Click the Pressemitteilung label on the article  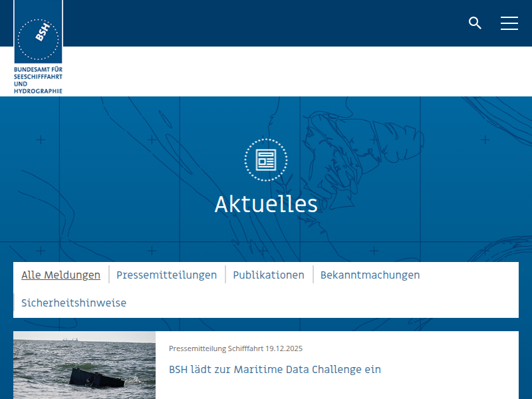pyautogui.click(x=197, y=348)
